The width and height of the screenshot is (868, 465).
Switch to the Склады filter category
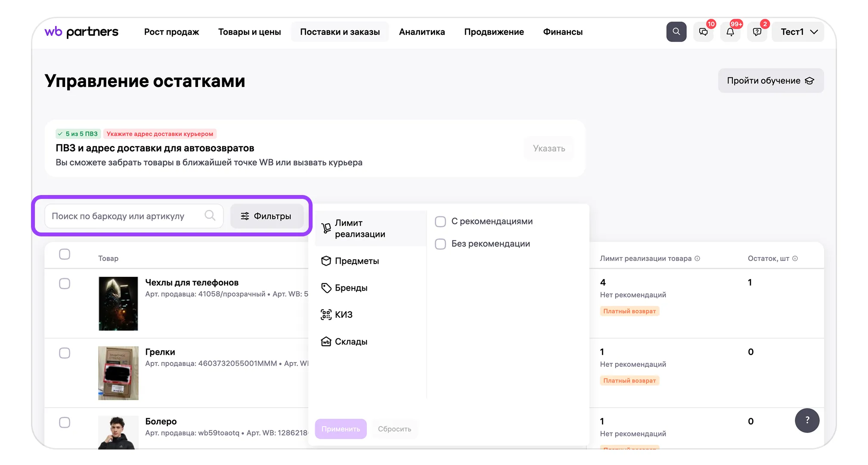(x=350, y=341)
